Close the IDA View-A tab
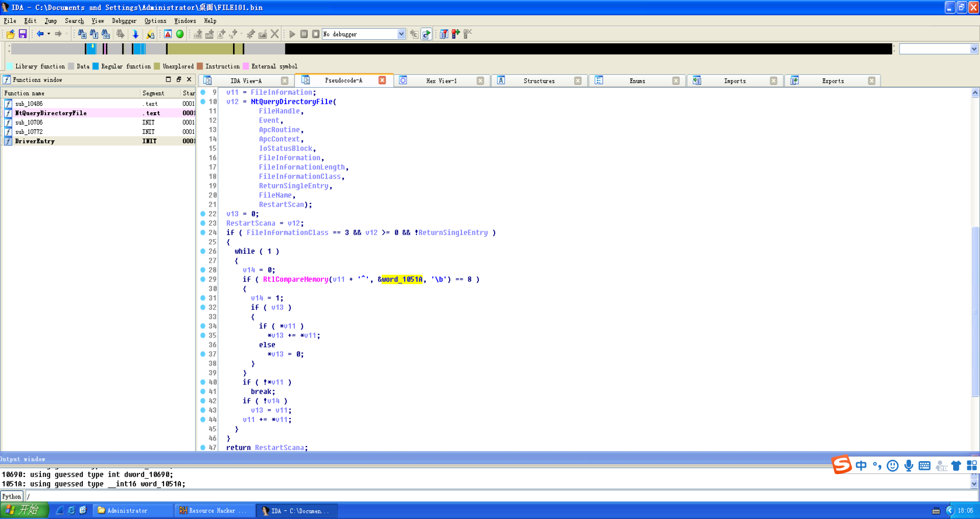 click(284, 81)
